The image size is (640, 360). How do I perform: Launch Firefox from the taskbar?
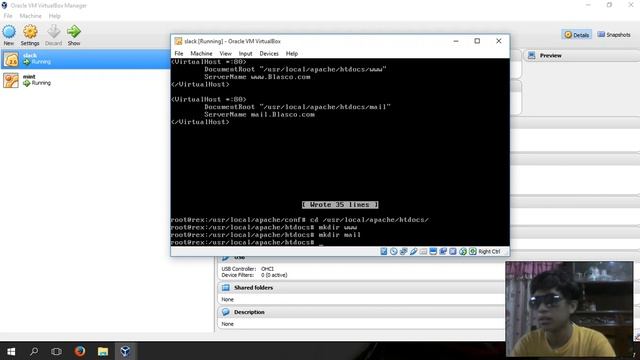80,351
